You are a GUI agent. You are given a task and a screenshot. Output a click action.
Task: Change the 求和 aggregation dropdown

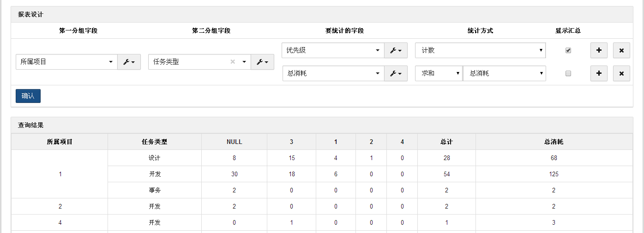[439, 73]
